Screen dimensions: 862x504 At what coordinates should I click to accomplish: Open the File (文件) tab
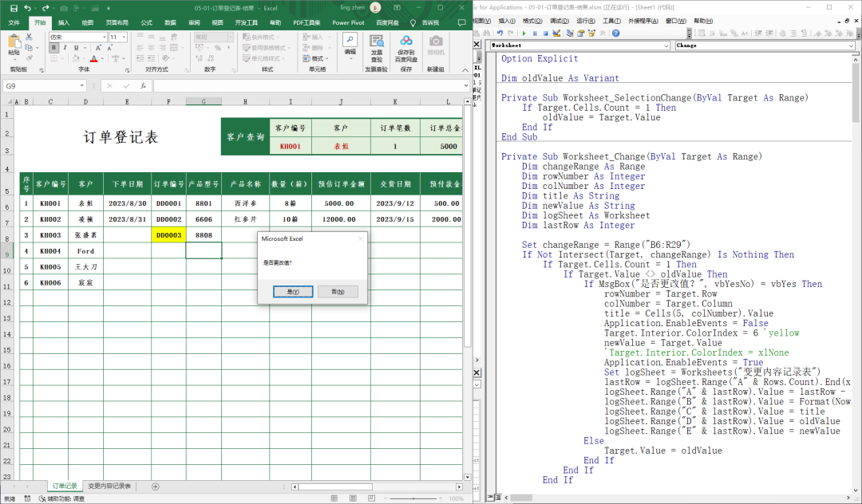[14, 22]
